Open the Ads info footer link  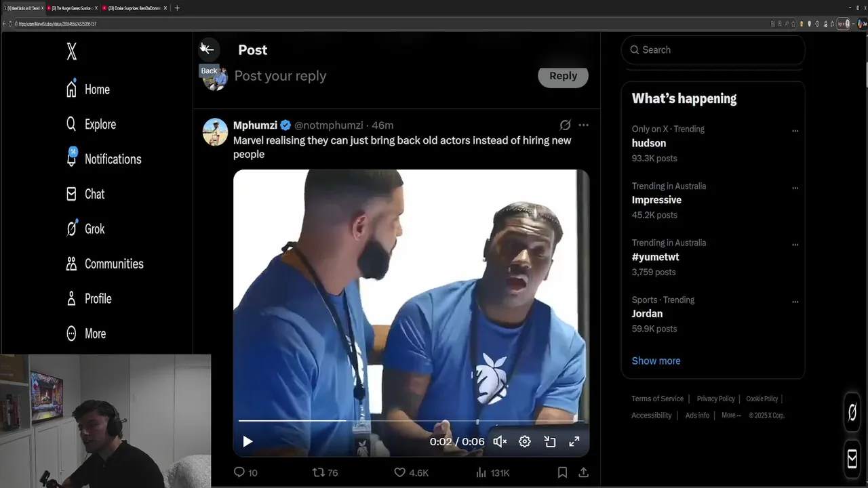point(697,415)
